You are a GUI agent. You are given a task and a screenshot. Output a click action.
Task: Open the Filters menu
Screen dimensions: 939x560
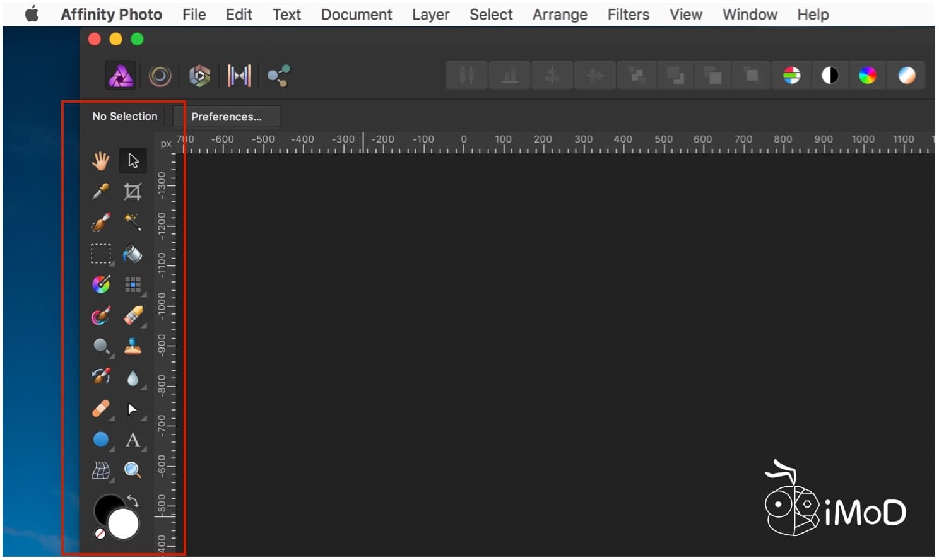click(x=628, y=14)
